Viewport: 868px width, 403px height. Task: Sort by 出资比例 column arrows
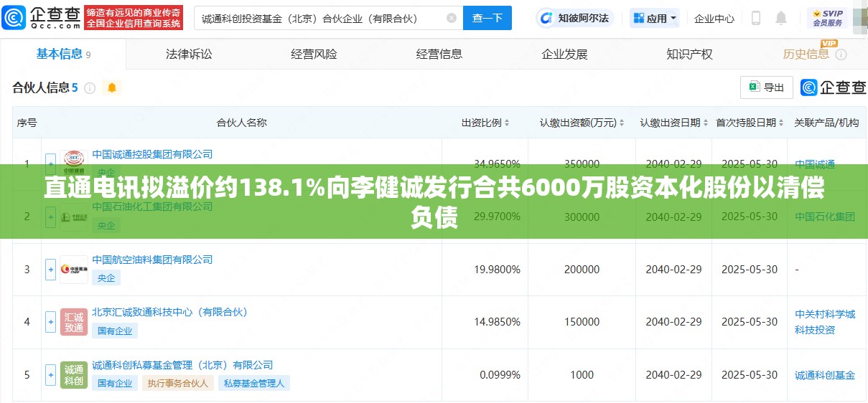pyautogui.click(x=507, y=123)
